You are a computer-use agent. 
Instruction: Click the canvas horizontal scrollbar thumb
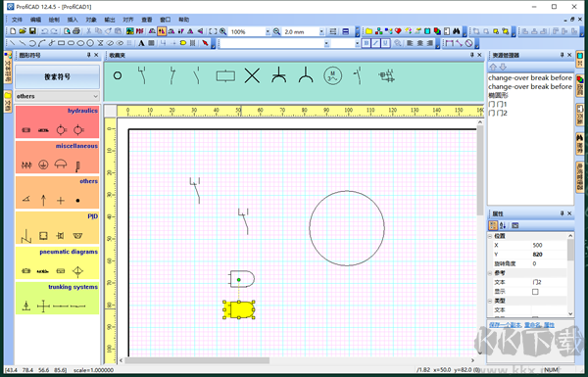point(197,360)
